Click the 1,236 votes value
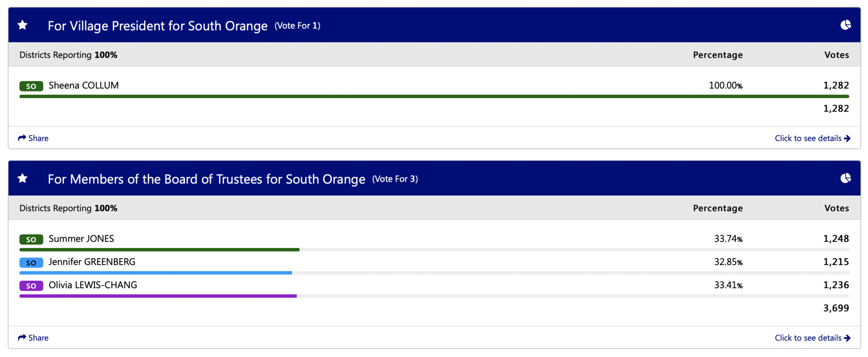The width and height of the screenshot is (868, 357). [836, 285]
